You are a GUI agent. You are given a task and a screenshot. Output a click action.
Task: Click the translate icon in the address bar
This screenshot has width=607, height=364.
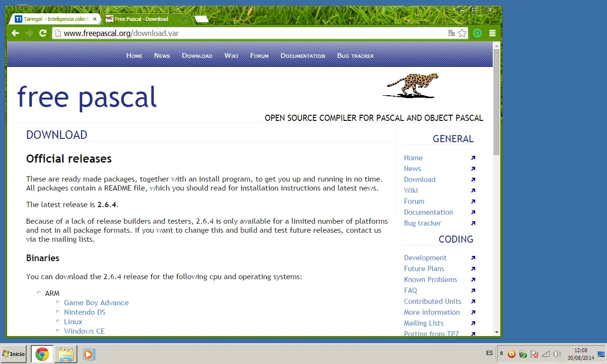coord(451,33)
